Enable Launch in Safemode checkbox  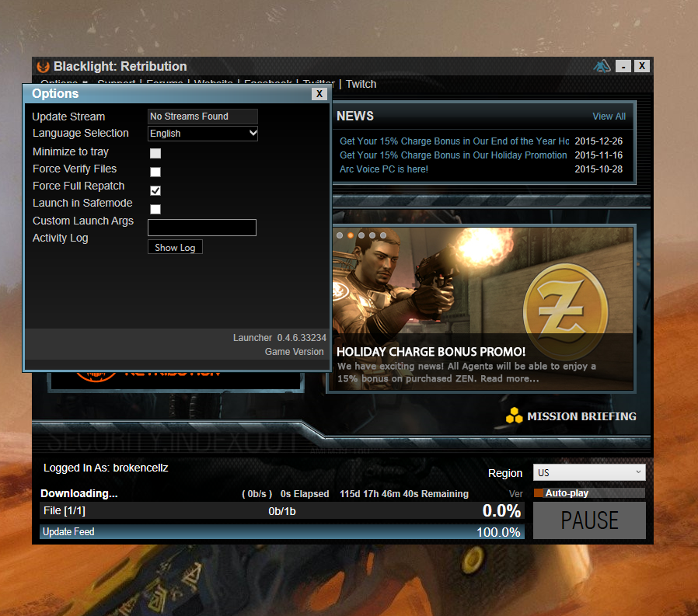pos(155,209)
